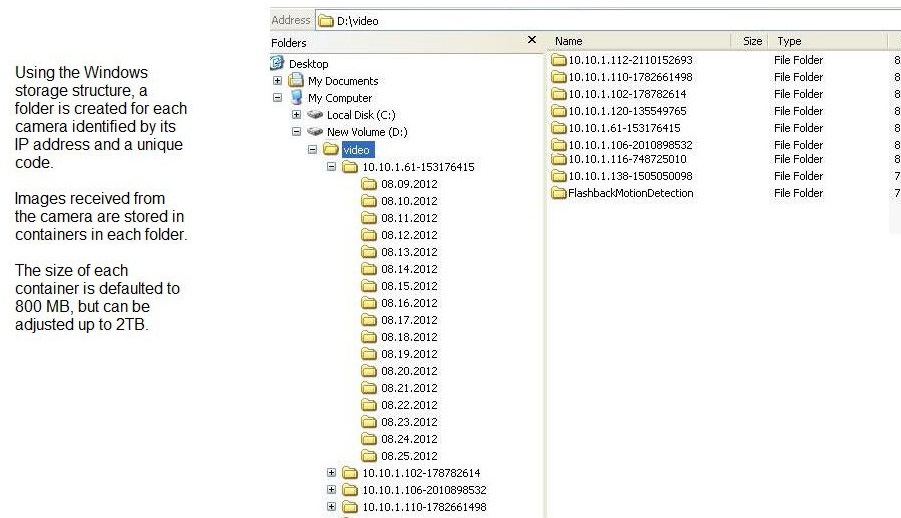The image size is (901, 518).
Task: Click folder icon of 10.10.1.106-2010898532 in file list
Action: tap(559, 144)
